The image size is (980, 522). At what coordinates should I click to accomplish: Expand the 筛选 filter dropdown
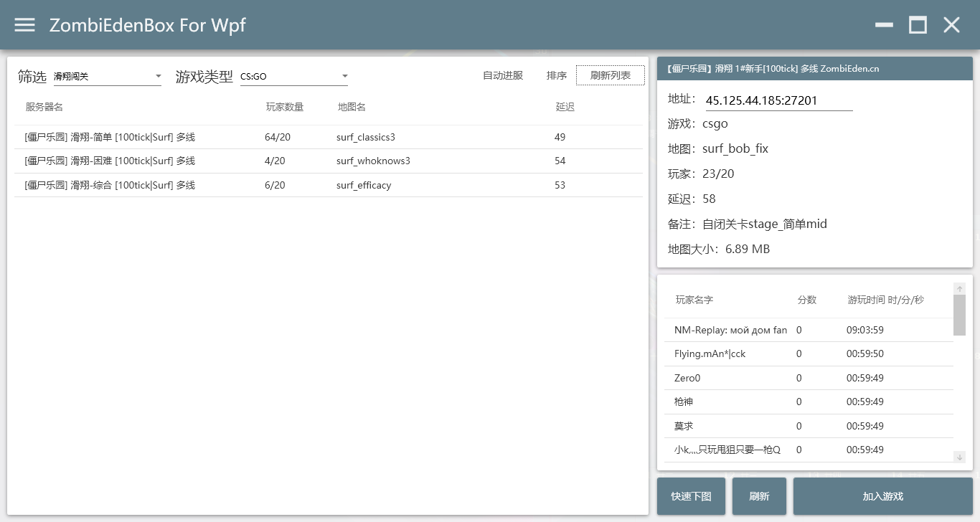point(107,76)
